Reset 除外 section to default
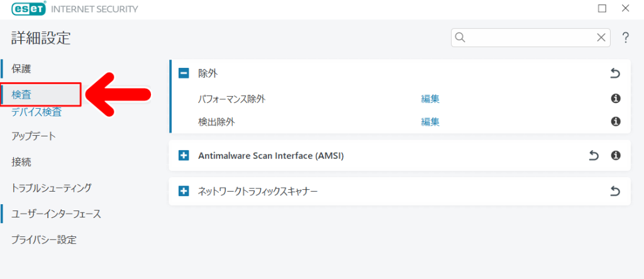 [x=615, y=74]
